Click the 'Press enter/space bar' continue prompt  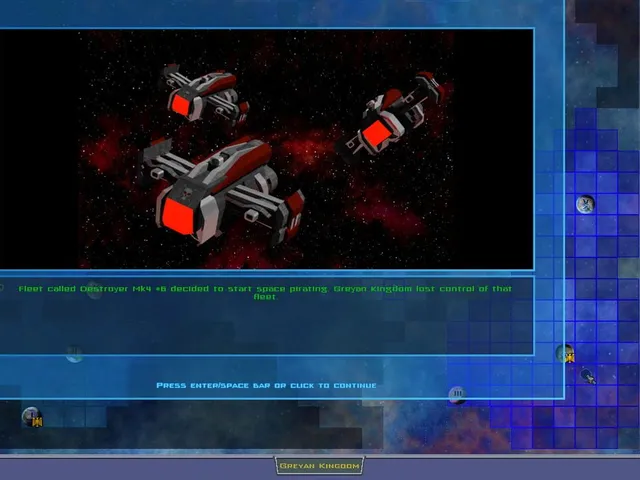[x=266, y=385]
